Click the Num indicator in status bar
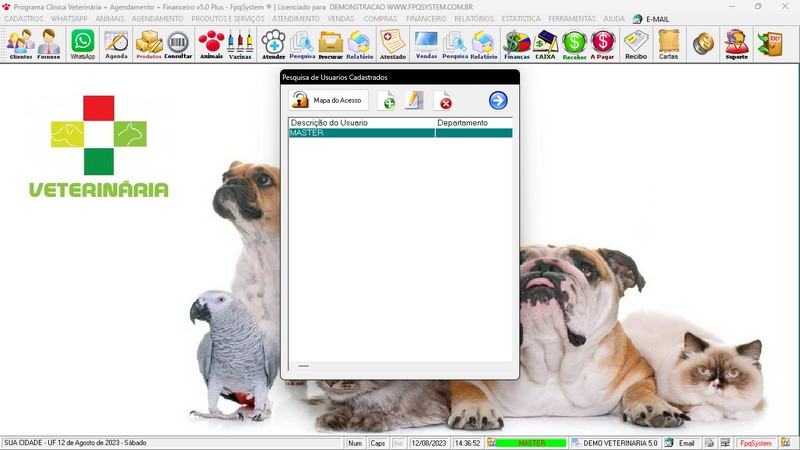800x450 pixels. pos(355,443)
